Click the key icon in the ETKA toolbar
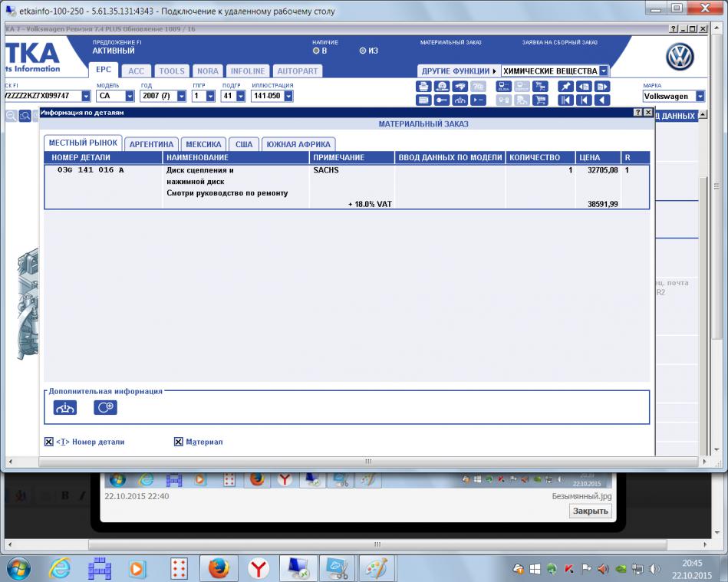 click(x=442, y=100)
